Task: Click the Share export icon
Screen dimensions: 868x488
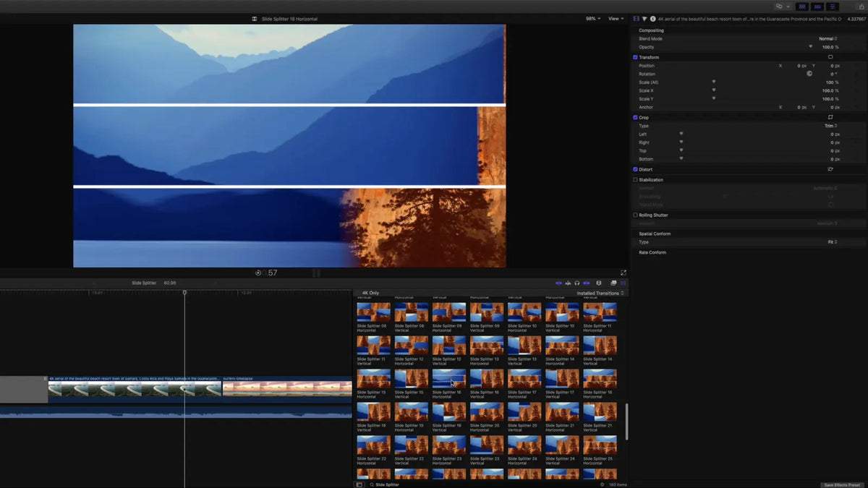Action: point(860,6)
